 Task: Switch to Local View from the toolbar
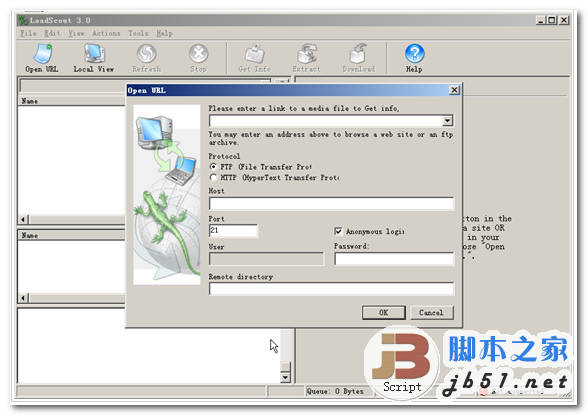click(94, 58)
